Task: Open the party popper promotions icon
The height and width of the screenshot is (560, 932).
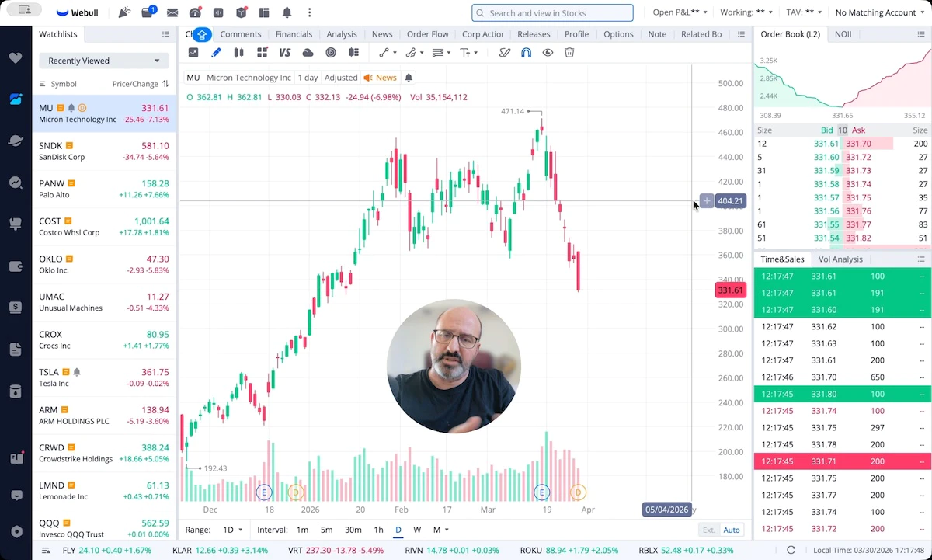Action: (x=124, y=12)
